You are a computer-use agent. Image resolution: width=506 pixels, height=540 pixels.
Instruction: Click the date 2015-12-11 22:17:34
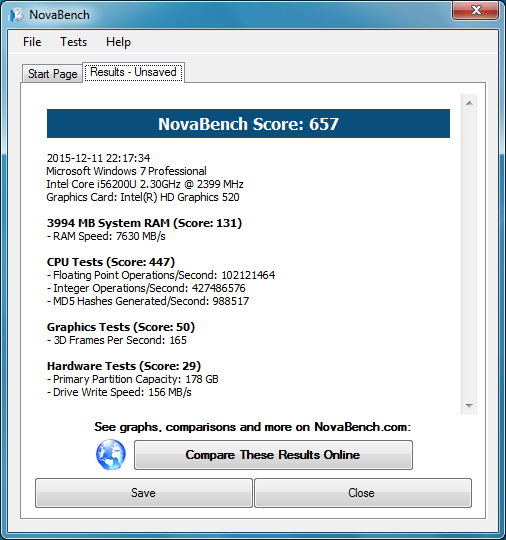coord(99,158)
